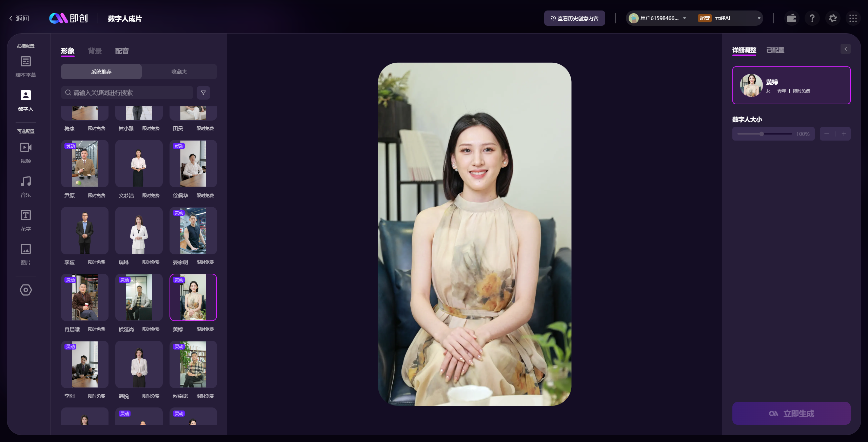Select the 收藏夹 favorites segment
This screenshot has width=868, height=442.
click(179, 72)
